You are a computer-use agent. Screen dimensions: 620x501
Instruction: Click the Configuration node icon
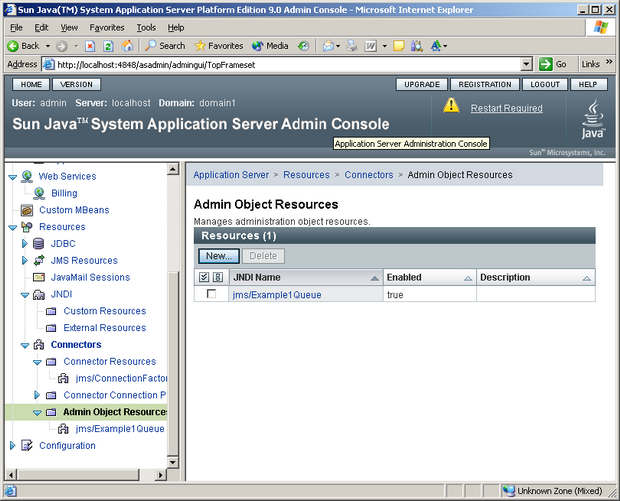click(26, 446)
